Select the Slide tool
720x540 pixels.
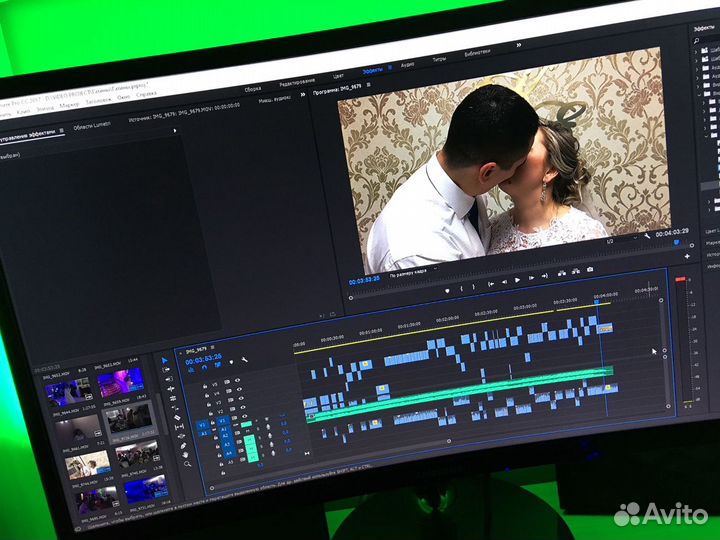[181, 436]
